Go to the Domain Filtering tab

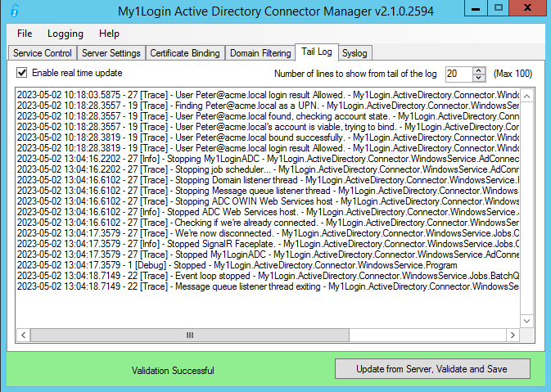[x=260, y=53]
